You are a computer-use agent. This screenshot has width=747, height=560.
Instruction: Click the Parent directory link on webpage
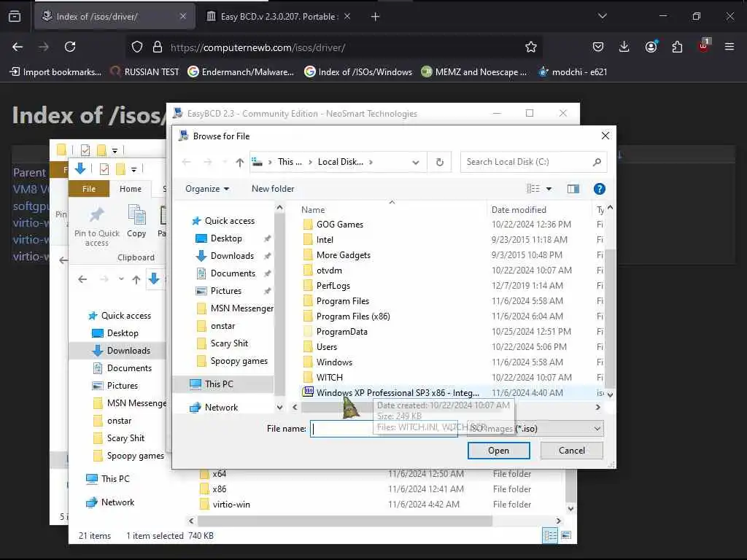point(29,172)
